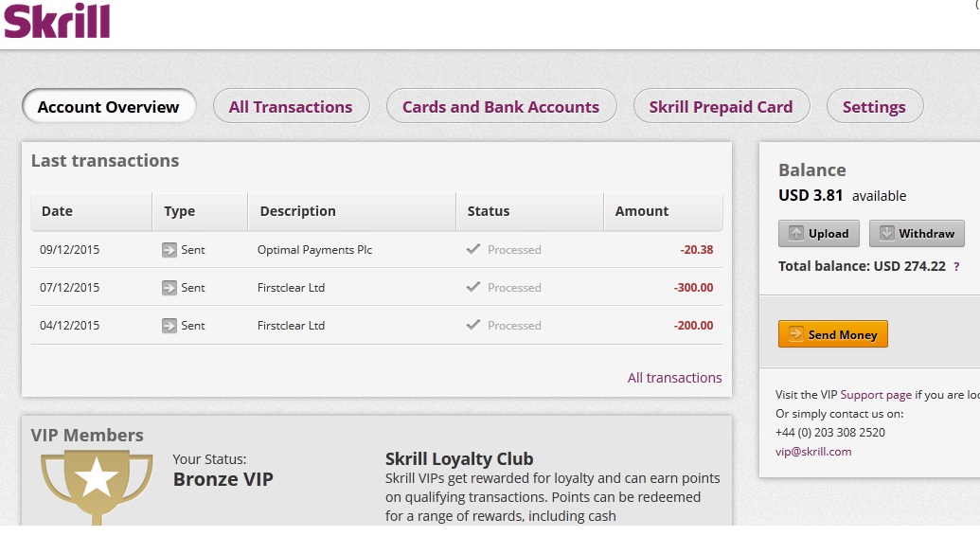Click the Sent arrow icon on 04/12/2015 row
Viewport: 980px width, 536px height.
[169, 326]
